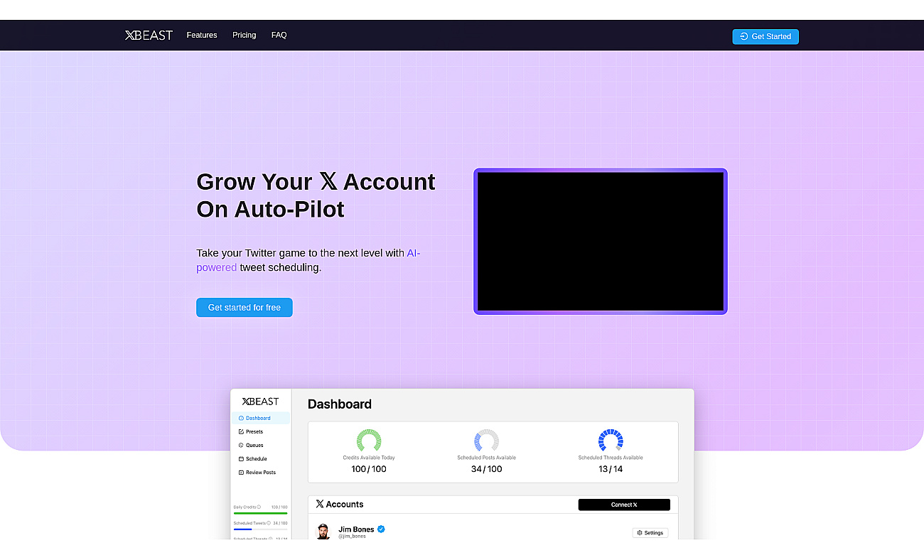The image size is (924, 560).
Task: Click Jim Bones profile avatar
Action: [x=323, y=532]
